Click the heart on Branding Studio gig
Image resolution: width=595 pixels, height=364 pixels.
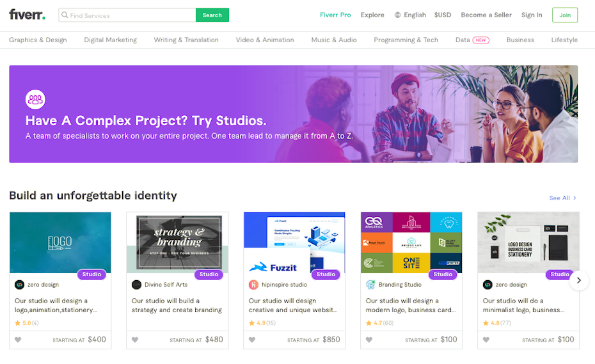(369, 340)
